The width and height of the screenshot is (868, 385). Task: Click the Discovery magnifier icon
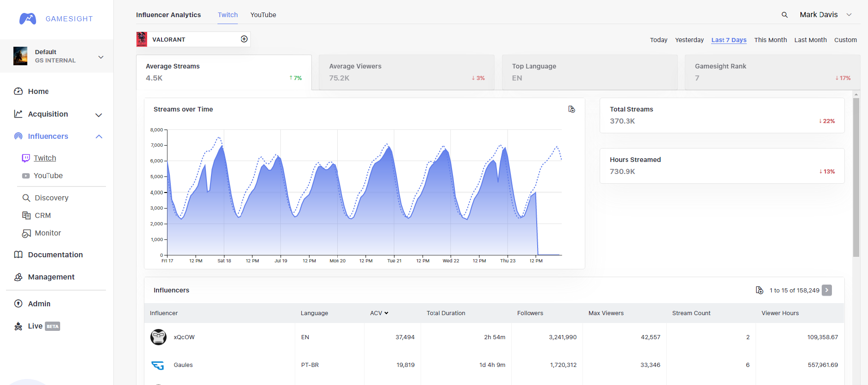[26, 198]
